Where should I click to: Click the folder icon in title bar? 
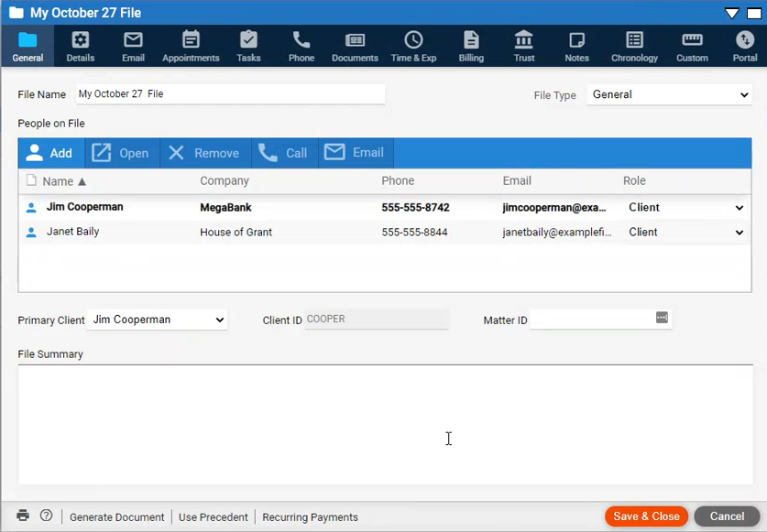16,12
